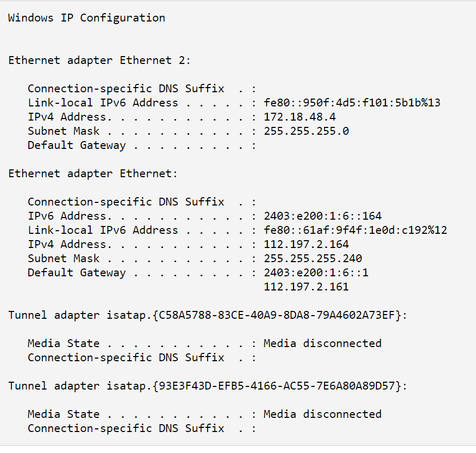Click the Subnet Mask label above 112.197.2.161 gateway
476x453 pixels.
click(x=63, y=258)
